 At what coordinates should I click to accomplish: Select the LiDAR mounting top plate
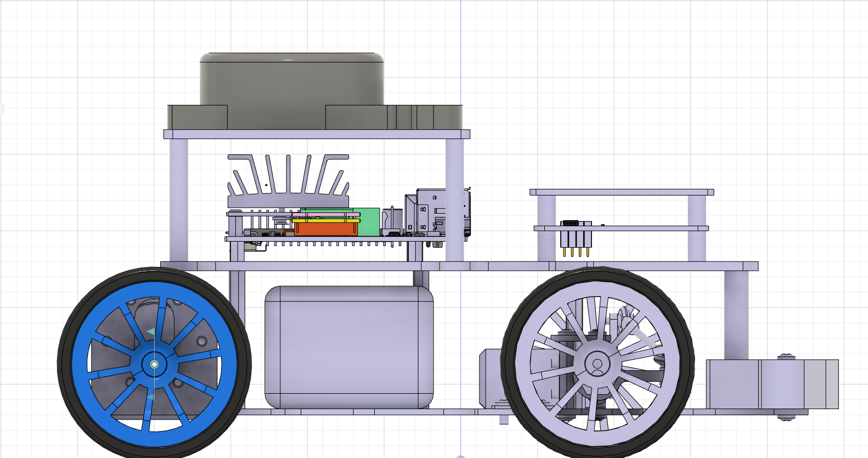point(317,134)
